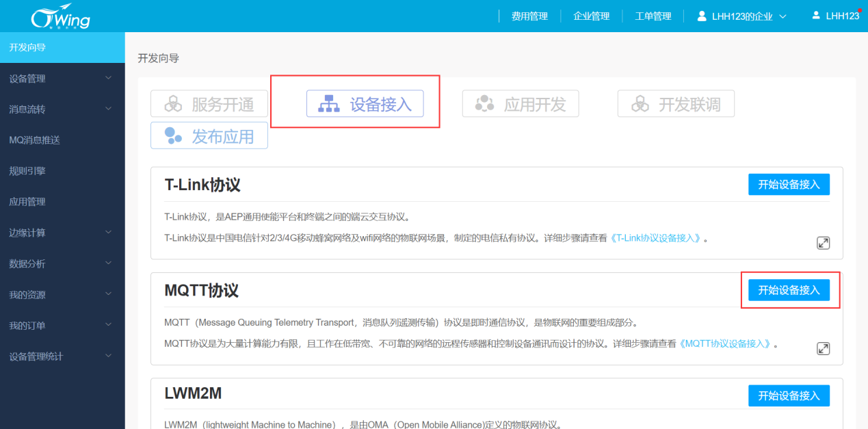Expand the 设备管理统计 sidebar menu

(62, 356)
